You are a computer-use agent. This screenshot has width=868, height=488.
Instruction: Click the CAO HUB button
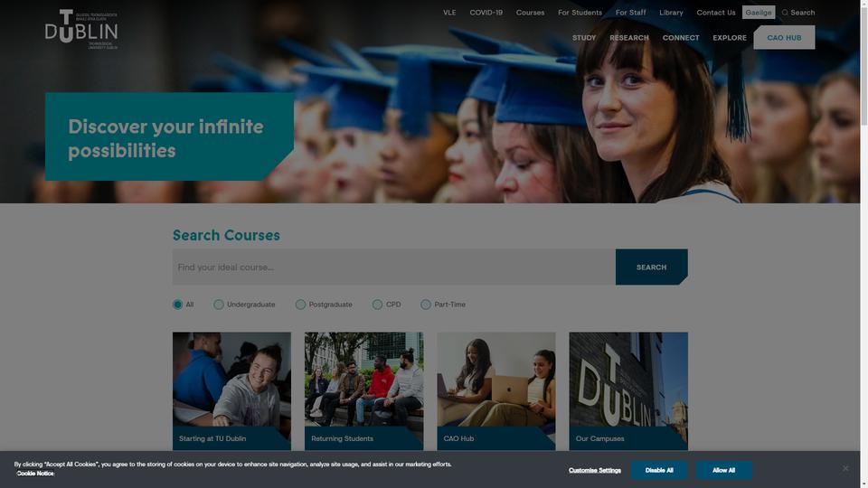784,38
